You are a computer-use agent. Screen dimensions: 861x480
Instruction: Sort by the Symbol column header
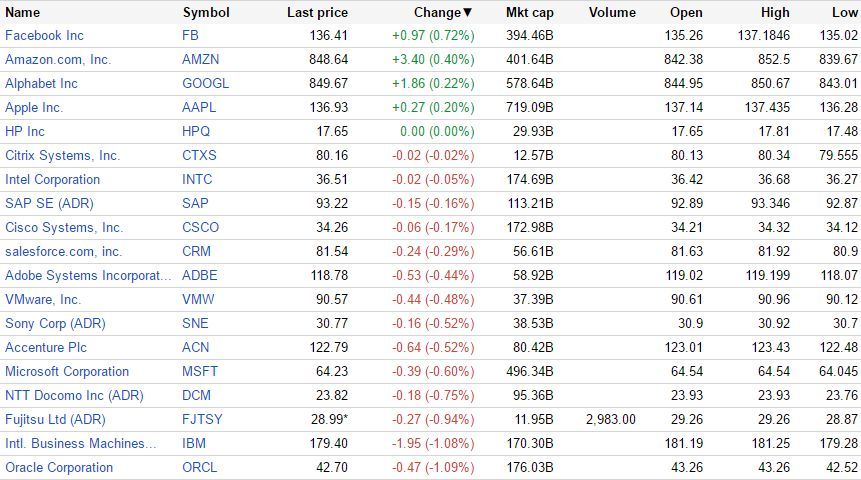(206, 13)
